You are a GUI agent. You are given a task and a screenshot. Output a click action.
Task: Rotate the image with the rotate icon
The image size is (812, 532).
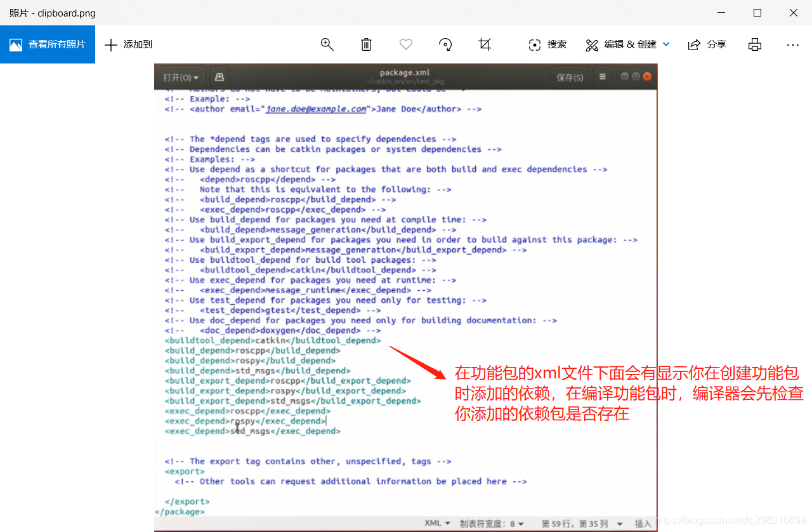(x=445, y=44)
